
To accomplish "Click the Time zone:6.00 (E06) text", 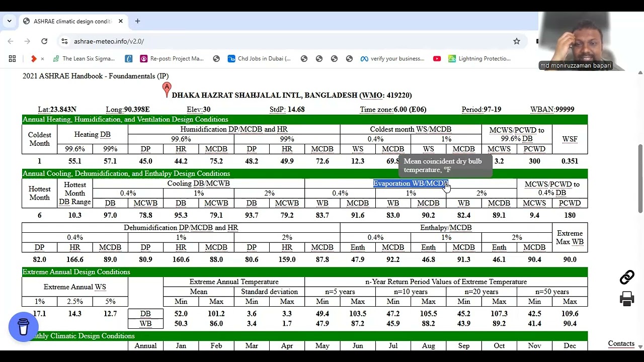I will coord(393,109).
